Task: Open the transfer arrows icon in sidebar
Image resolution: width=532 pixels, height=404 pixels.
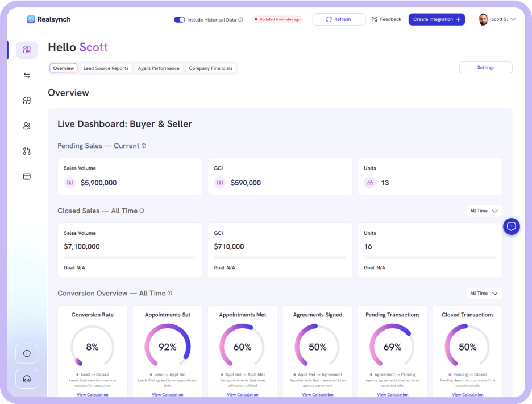Action: pyautogui.click(x=27, y=75)
